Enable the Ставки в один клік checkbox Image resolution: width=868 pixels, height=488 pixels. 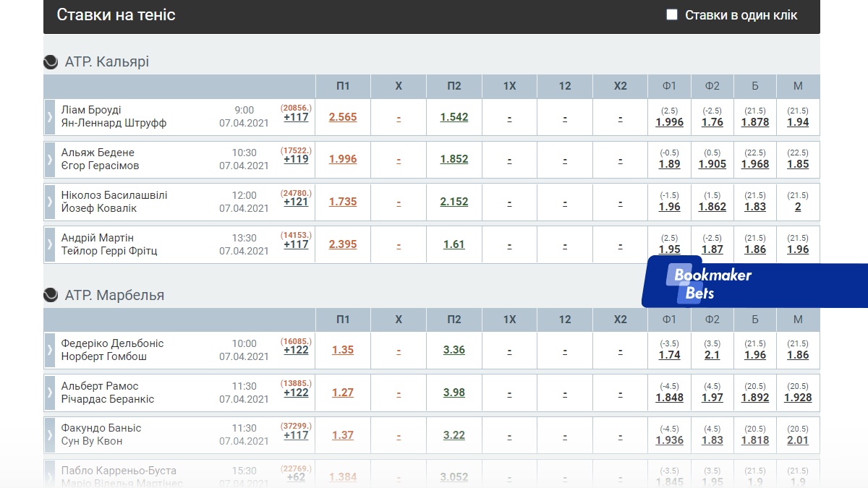tap(672, 14)
